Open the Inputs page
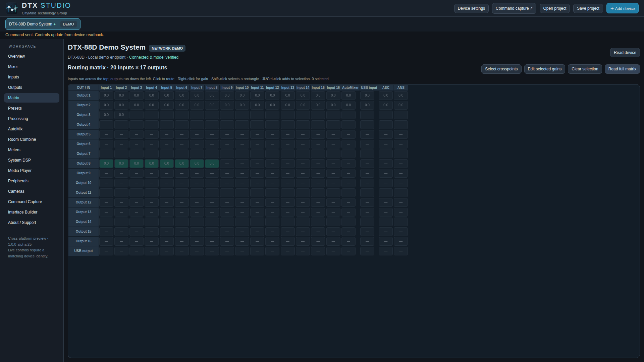 pyautogui.click(x=32, y=77)
